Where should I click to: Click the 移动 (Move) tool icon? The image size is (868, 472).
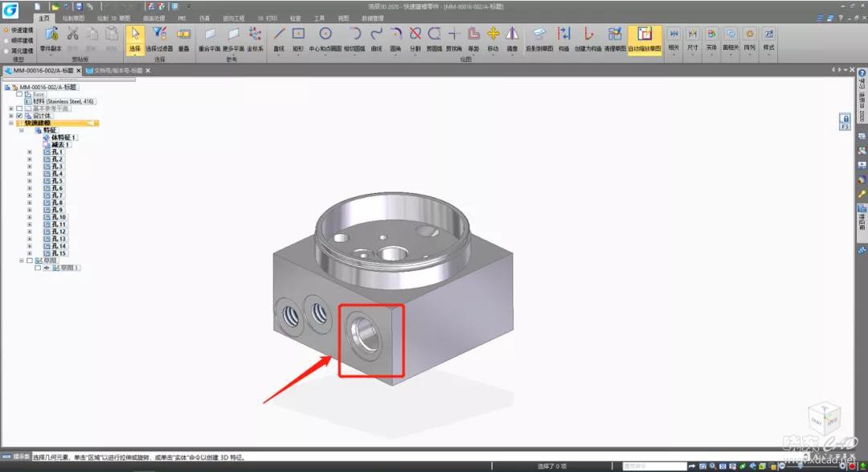493,35
